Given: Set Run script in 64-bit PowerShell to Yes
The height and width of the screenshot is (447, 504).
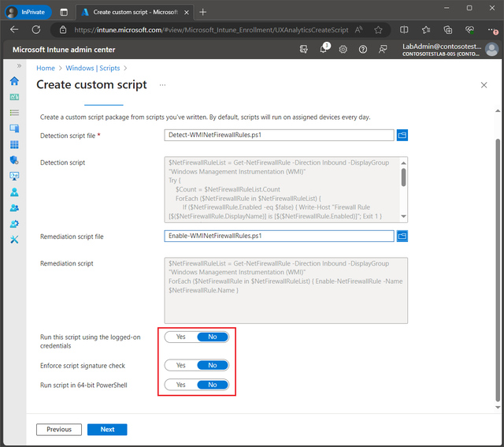Looking at the screenshot, I should [x=180, y=385].
